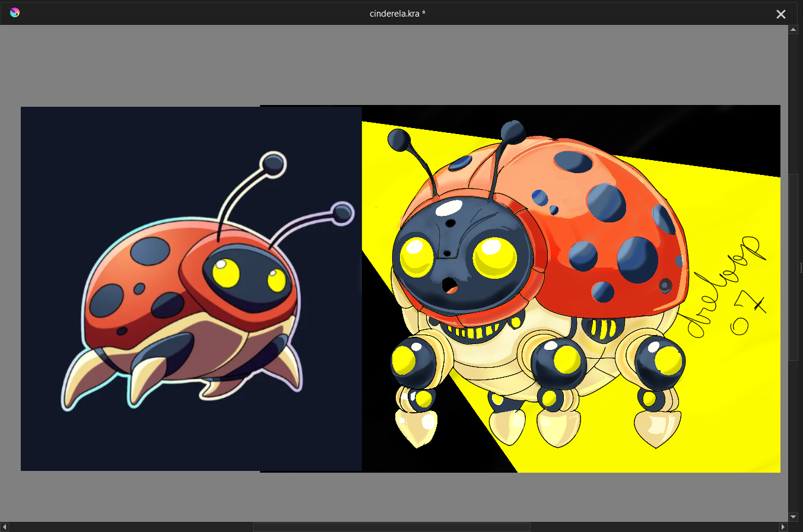Click the Krita logo in the title bar
The width and height of the screenshot is (803, 532).
click(x=15, y=12)
